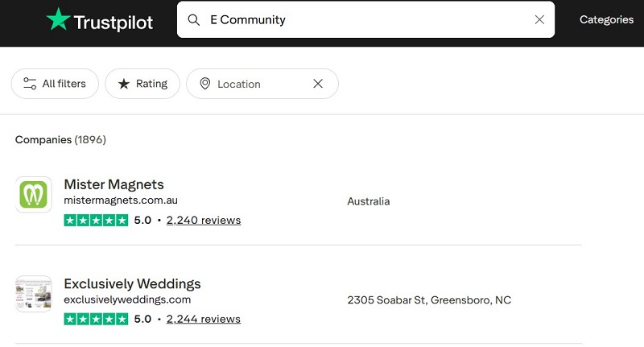Open Mister Magnets 2,240 reviews link
The image size is (644, 347).
pyautogui.click(x=204, y=221)
